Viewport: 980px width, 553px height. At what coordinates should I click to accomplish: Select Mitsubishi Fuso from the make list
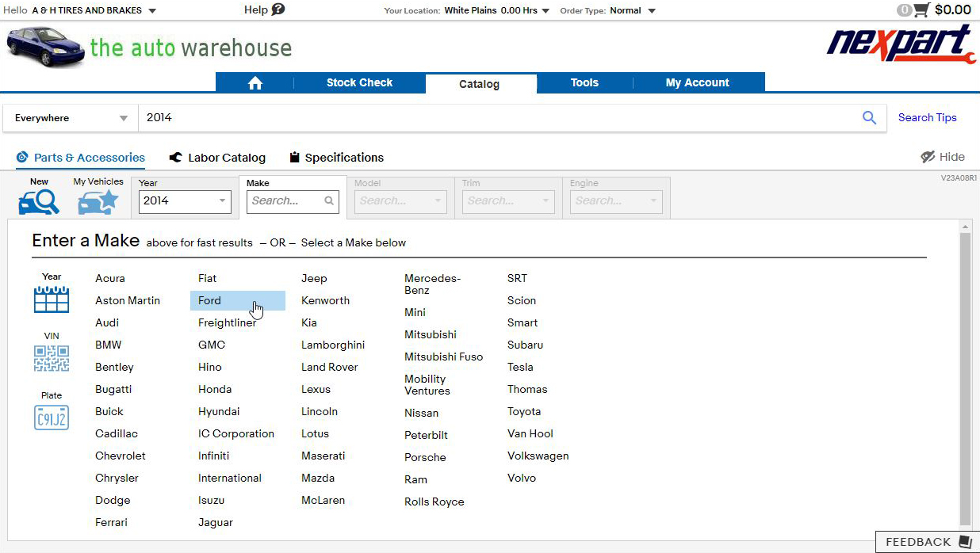click(x=443, y=357)
